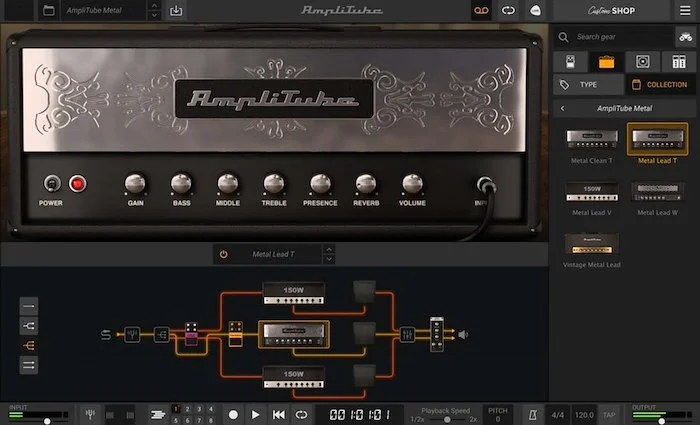
Task: Select the rack unit at chain output
Action: tap(437, 334)
